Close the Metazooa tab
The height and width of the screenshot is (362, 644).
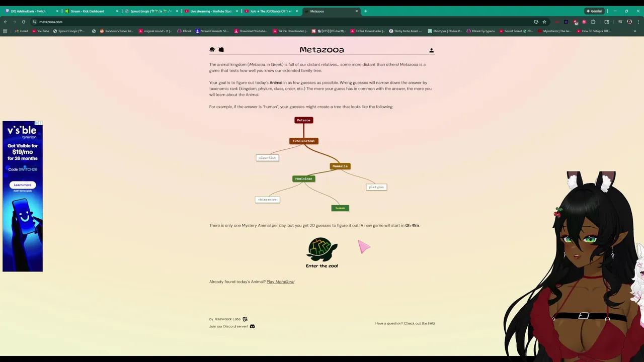[357, 11]
